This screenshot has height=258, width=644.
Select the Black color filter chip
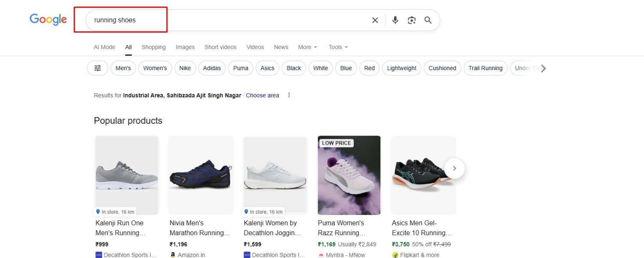click(x=294, y=68)
